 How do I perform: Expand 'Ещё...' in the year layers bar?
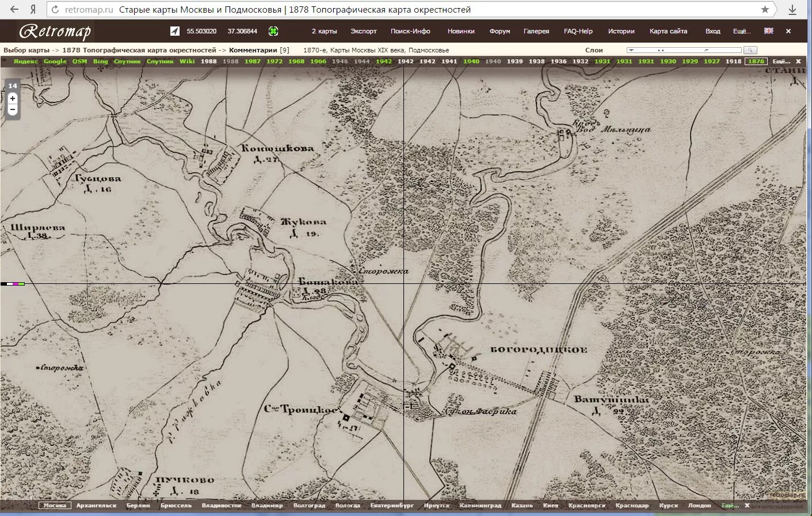click(x=781, y=61)
